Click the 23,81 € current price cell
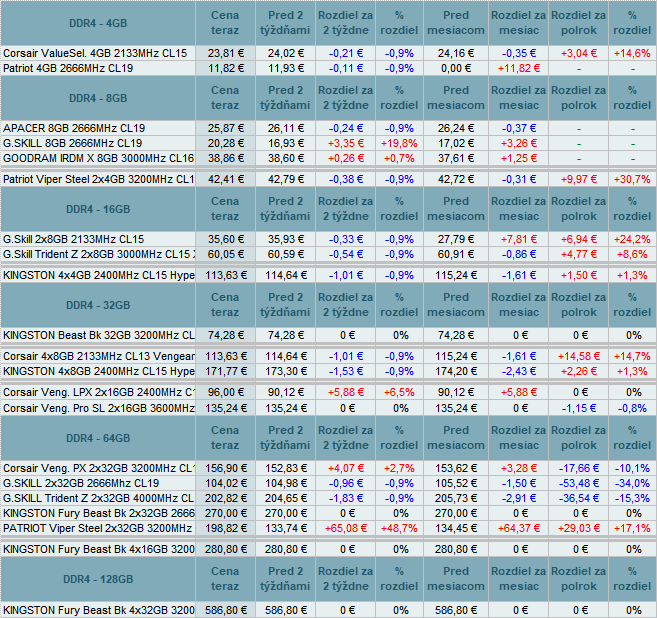The height and width of the screenshot is (618, 657). [226, 53]
